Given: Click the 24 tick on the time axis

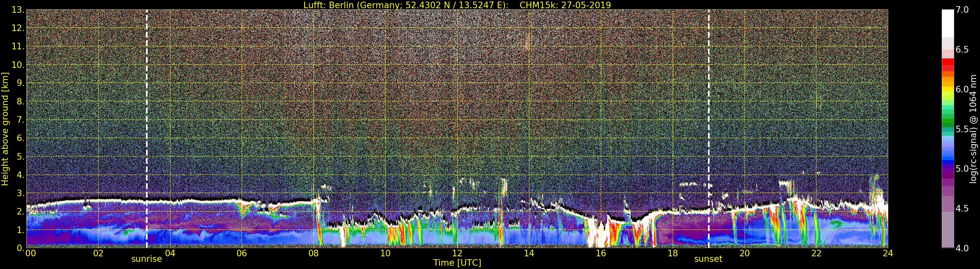Looking at the screenshot, I should [x=888, y=253].
